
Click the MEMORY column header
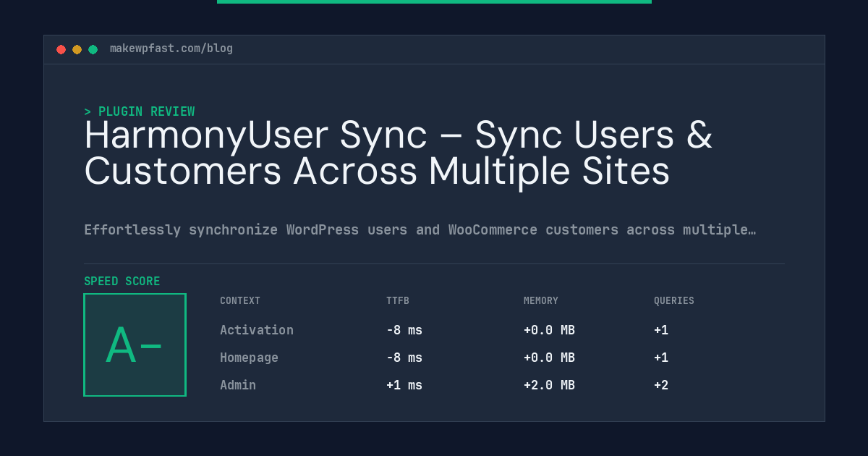click(x=541, y=301)
